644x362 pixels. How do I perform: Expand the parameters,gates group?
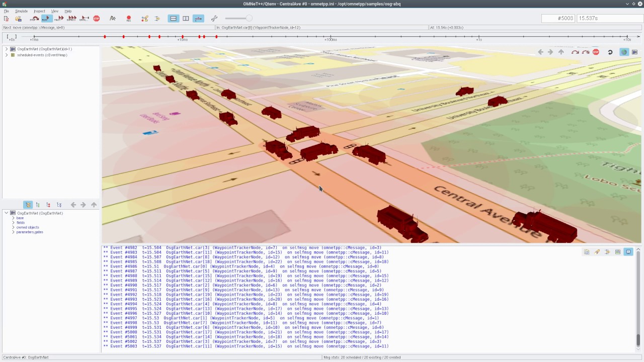[x=13, y=232]
